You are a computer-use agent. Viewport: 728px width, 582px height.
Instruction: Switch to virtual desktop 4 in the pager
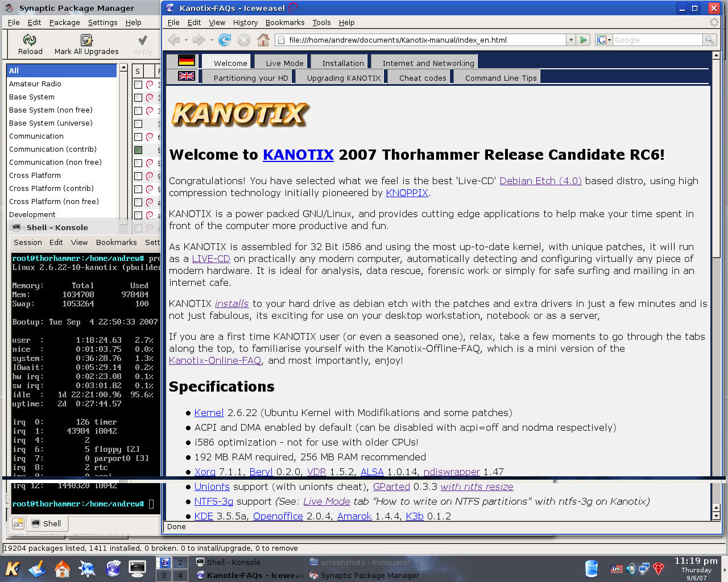180,575
